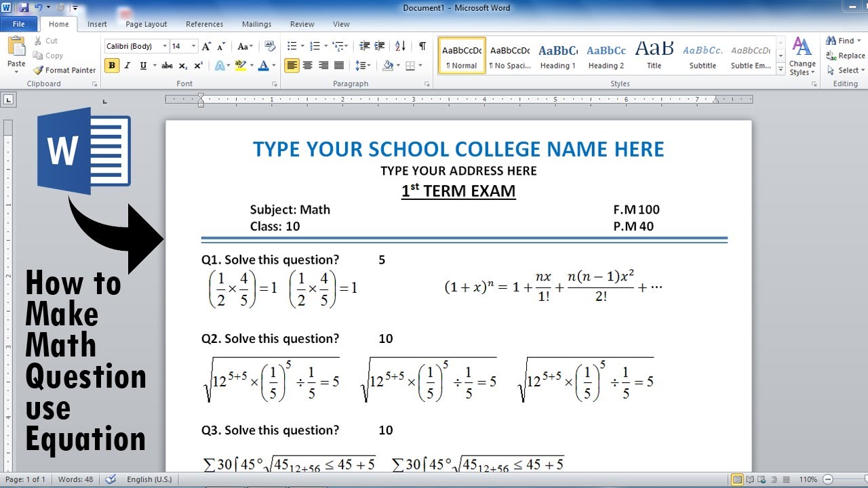Open the File tab

pyautogui.click(x=19, y=24)
